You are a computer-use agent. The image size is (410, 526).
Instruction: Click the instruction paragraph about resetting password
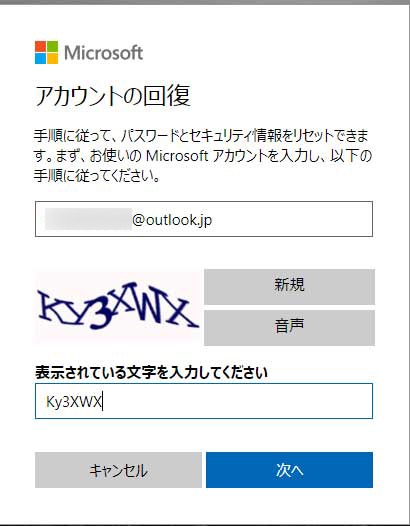[203, 156]
